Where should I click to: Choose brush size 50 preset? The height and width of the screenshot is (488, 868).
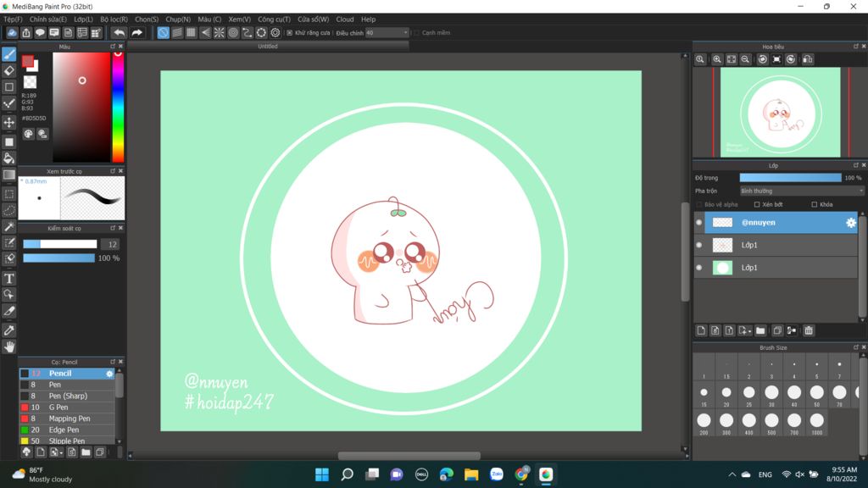click(816, 395)
